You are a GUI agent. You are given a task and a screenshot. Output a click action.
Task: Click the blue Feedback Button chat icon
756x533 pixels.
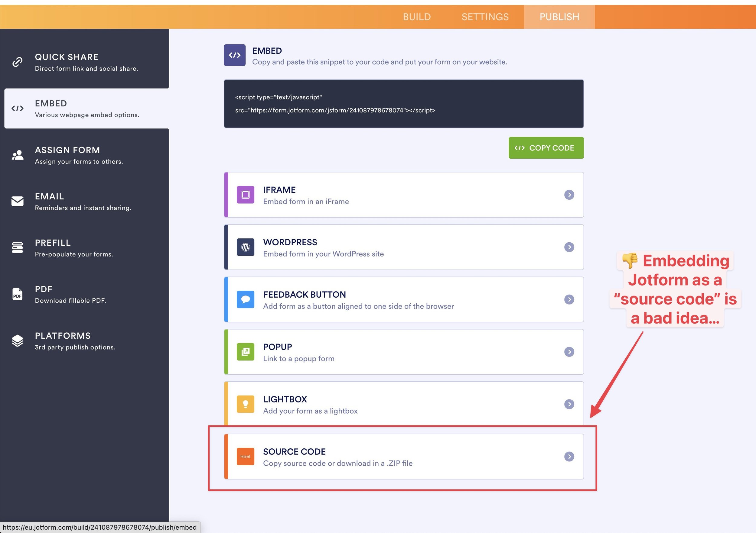pos(245,299)
